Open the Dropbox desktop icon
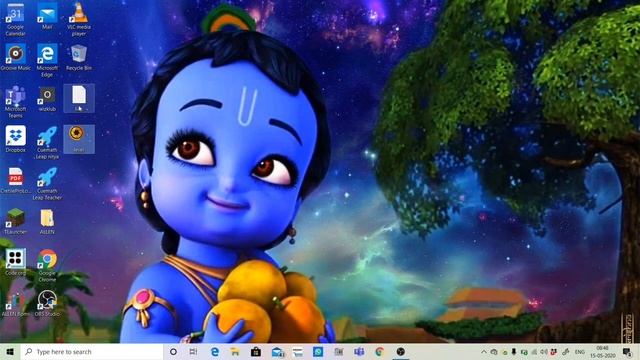The height and width of the screenshot is (360, 640). [16, 139]
